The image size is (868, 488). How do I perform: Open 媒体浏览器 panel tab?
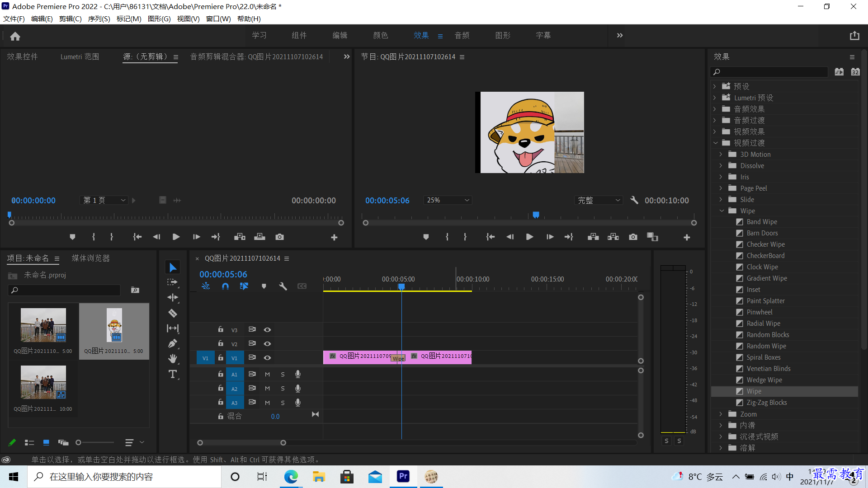coord(91,258)
